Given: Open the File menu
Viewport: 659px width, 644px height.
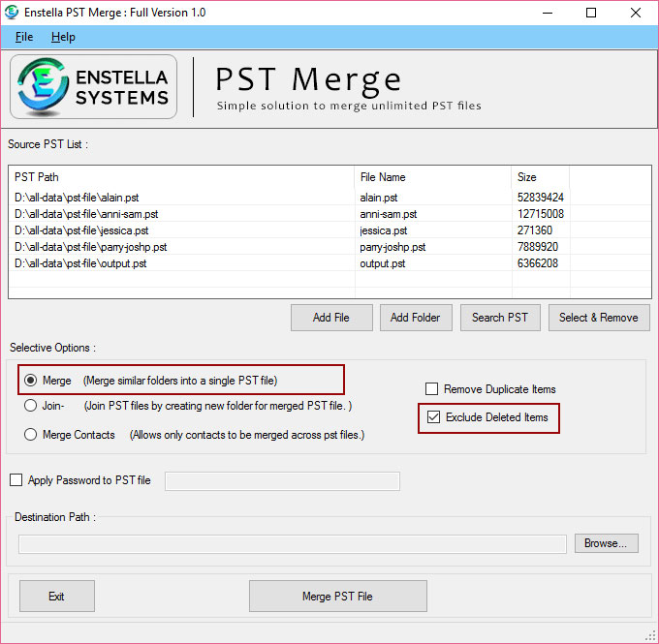Looking at the screenshot, I should coord(24,37).
